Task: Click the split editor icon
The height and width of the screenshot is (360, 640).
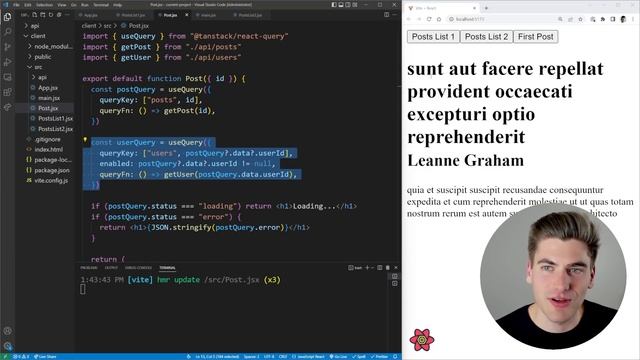Action: coord(386,15)
